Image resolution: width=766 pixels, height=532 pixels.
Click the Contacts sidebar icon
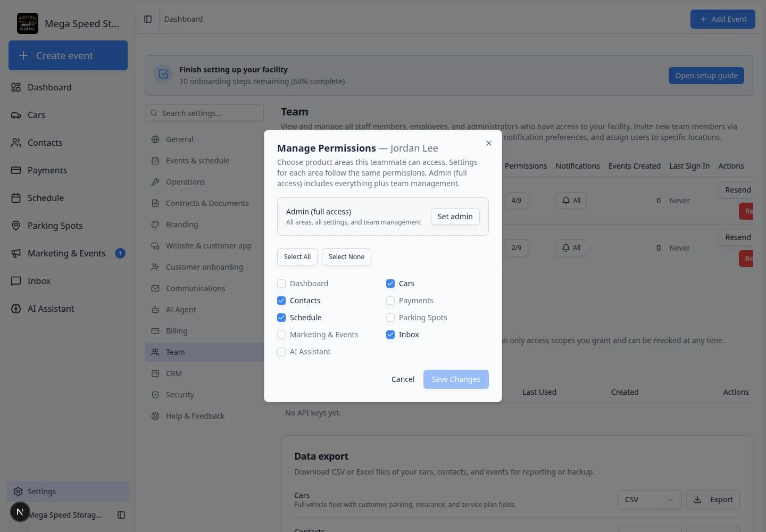coord(16,143)
